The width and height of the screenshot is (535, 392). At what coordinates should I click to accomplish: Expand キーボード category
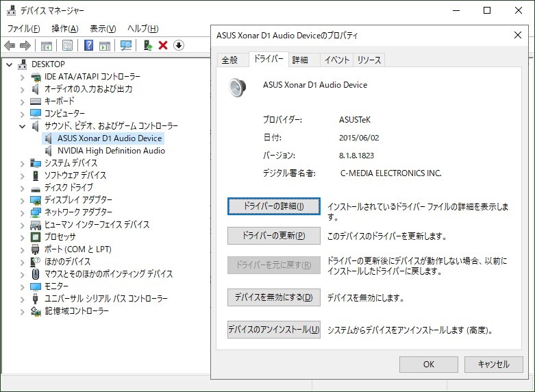tap(22, 101)
